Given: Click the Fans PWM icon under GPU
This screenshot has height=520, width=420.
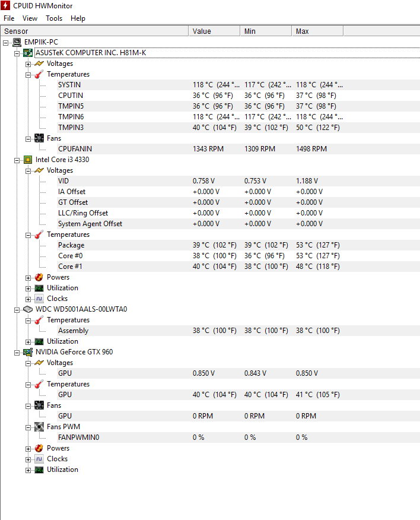Looking at the screenshot, I should pyautogui.click(x=39, y=427).
